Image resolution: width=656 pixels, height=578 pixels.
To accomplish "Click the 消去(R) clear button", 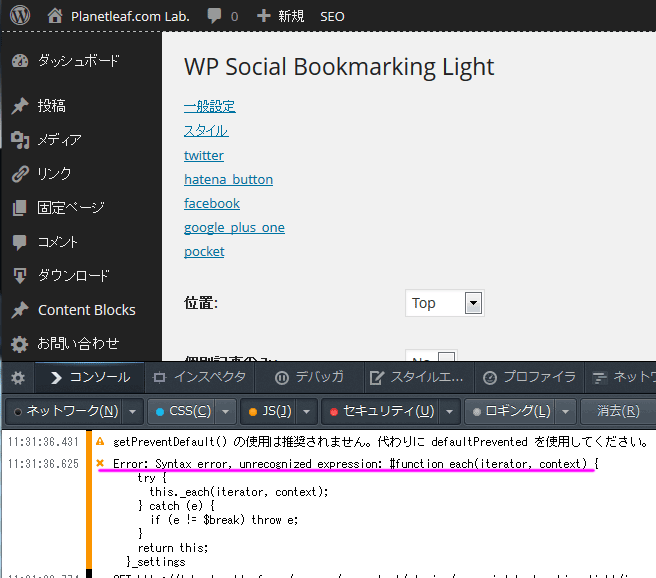I will click(618, 412).
